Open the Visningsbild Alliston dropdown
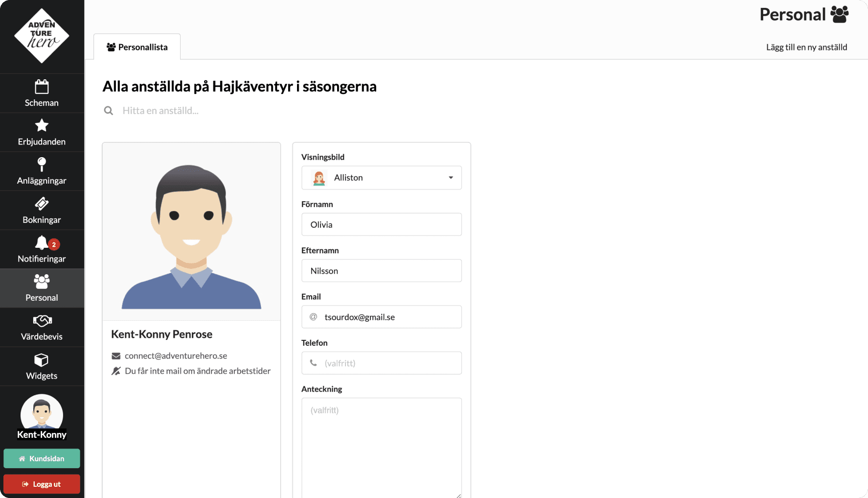This screenshot has width=868, height=498. [381, 178]
